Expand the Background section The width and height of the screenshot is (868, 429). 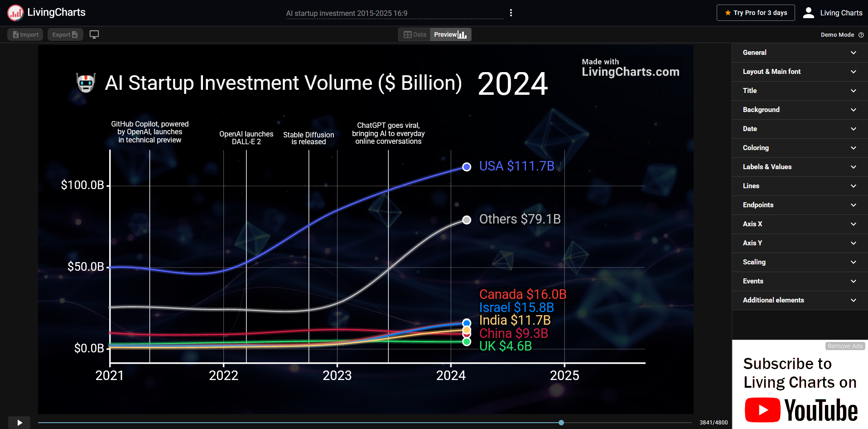800,110
